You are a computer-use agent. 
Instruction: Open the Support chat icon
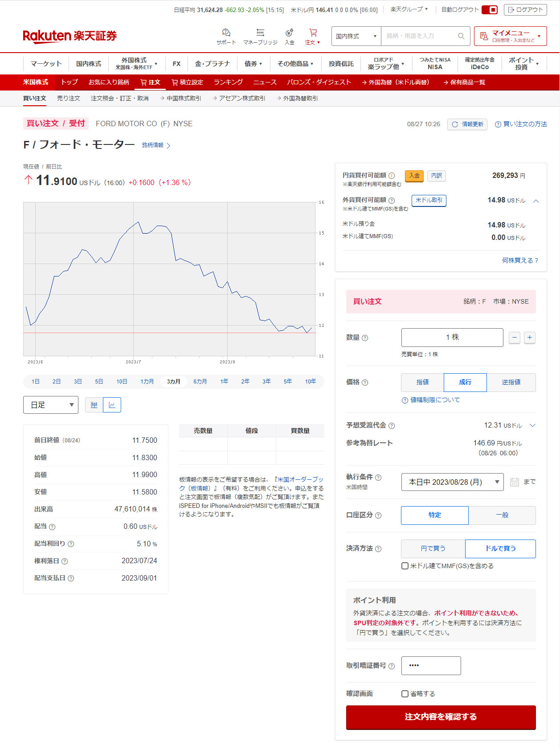[226, 33]
